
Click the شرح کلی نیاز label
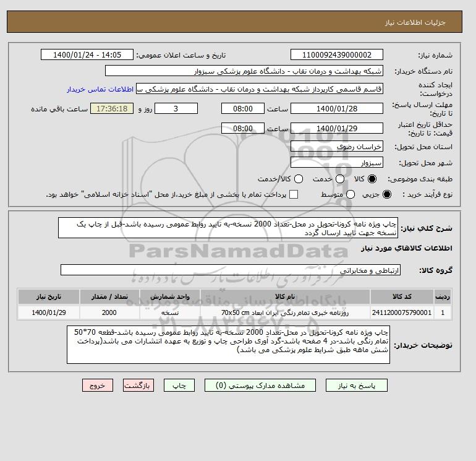tap(427, 228)
